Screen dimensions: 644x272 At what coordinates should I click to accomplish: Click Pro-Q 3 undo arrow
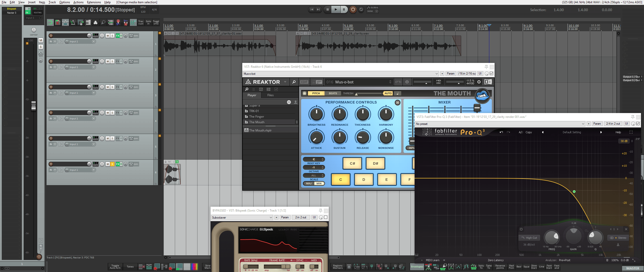[x=501, y=132]
